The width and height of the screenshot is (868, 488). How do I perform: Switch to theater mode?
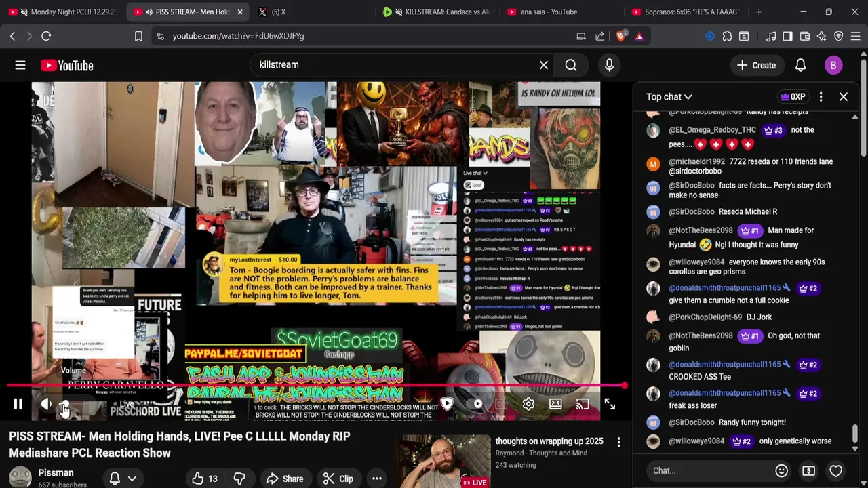[555, 404]
